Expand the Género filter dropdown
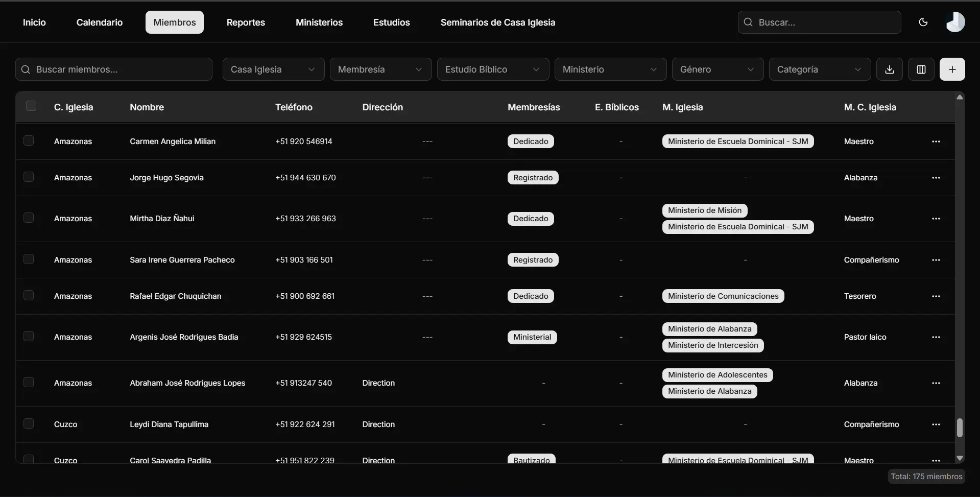Image resolution: width=980 pixels, height=497 pixels. (717, 69)
